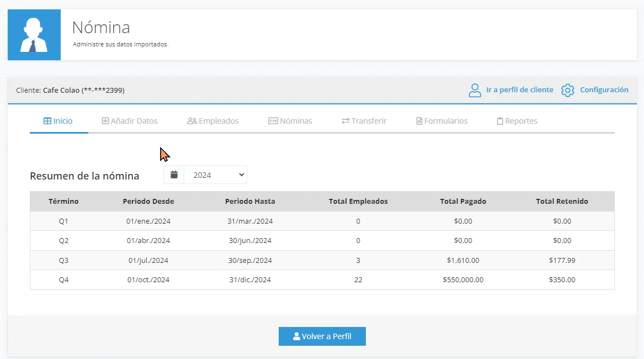644x359 pixels.
Task: Click the 01/jul./2024 start date
Action: [148, 260]
